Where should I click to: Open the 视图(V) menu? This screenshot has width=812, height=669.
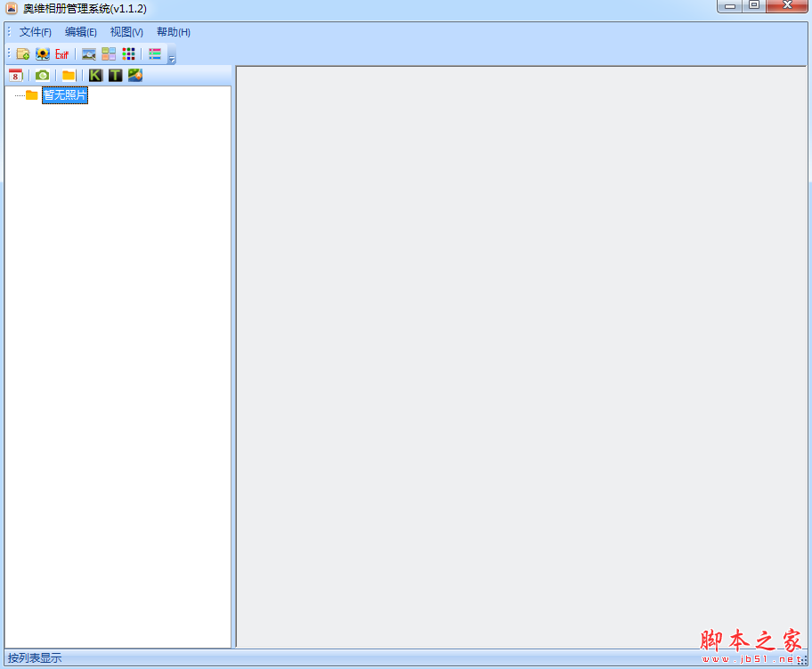point(126,32)
